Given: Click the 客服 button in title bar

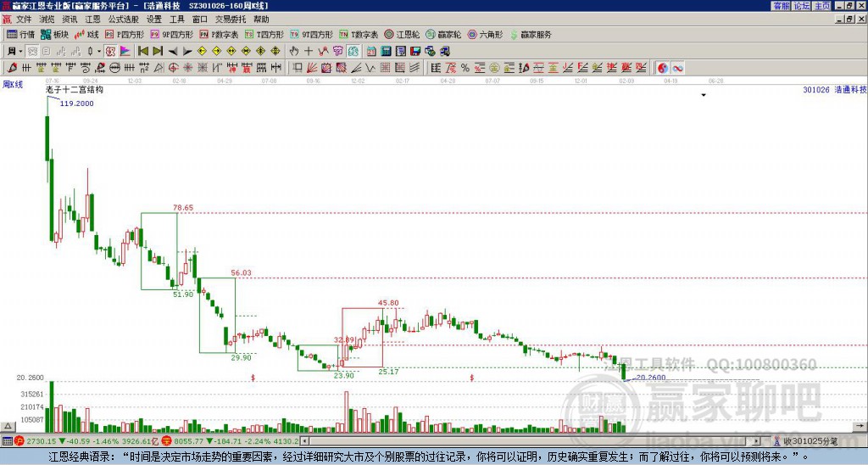Looking at the screenshot, I should (782, 6).
